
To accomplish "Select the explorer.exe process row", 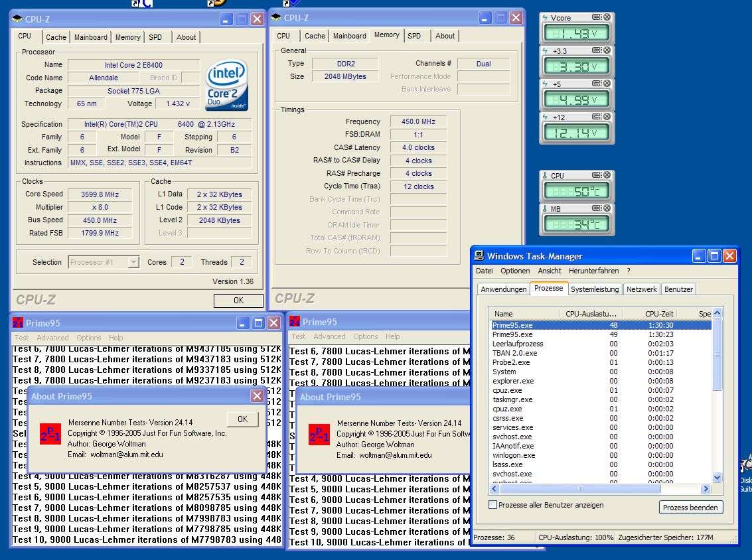I will 601,381.
